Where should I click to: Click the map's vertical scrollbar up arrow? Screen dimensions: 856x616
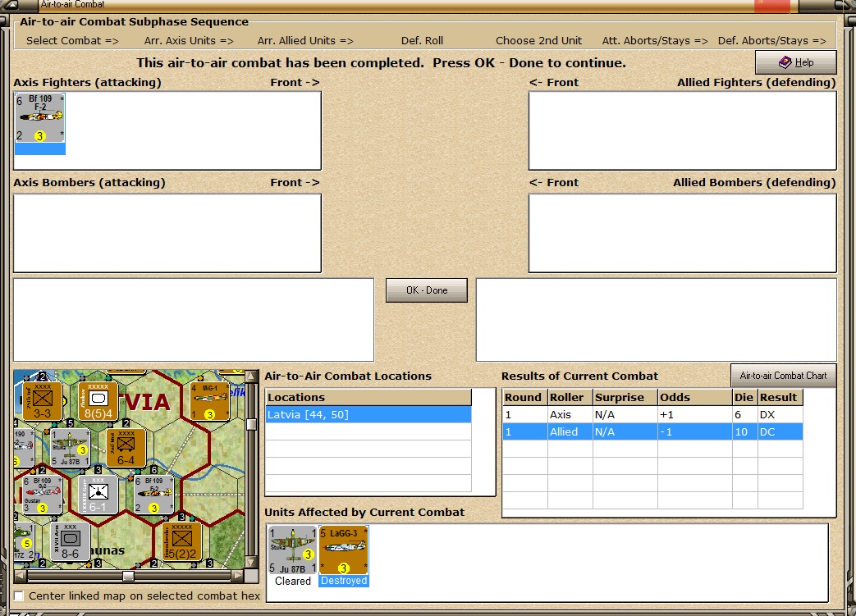(x=252, y=377)
